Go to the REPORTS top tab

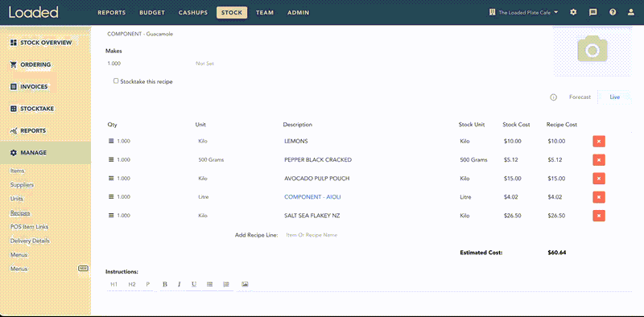point(112,13)
